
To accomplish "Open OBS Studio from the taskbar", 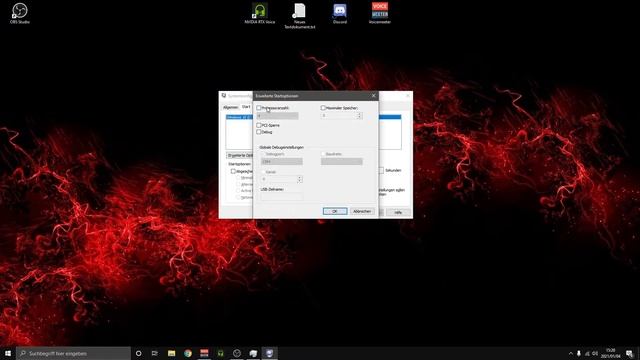I will coord(237,353).
